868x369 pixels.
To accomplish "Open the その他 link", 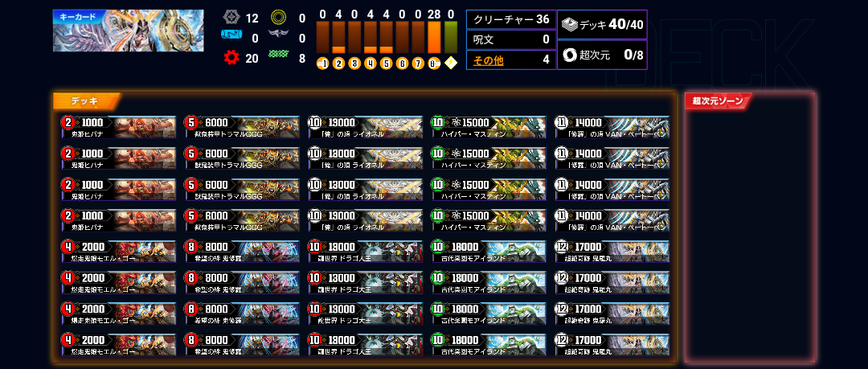I will click(487, 61).
